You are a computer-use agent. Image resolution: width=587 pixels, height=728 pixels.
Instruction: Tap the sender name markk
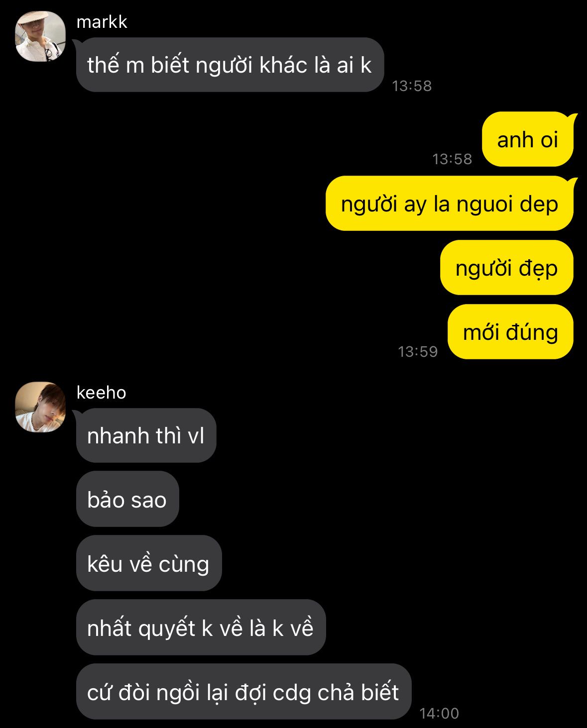coord(102,22)
